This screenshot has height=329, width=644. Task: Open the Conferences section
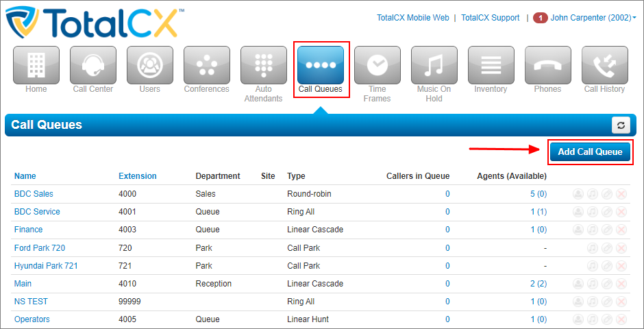click(207, 65)
